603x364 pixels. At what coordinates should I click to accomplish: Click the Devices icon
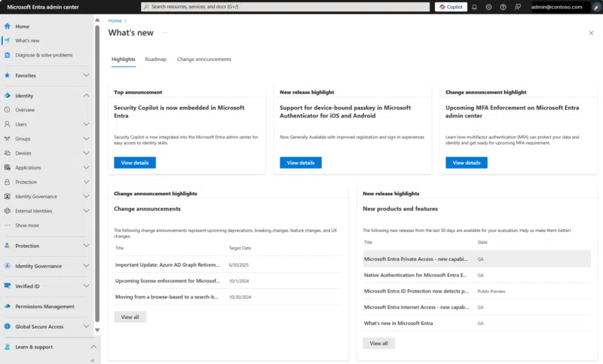click(x=8, y=153)
